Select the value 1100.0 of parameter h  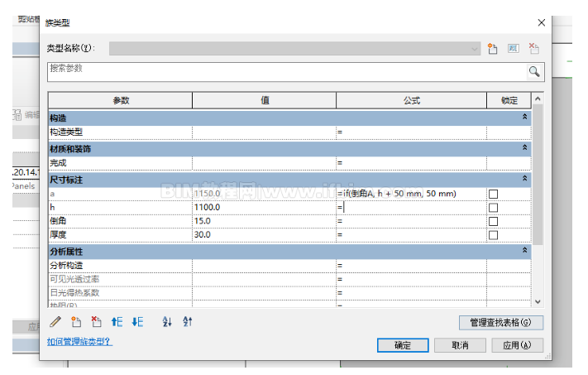coord(207,208)
